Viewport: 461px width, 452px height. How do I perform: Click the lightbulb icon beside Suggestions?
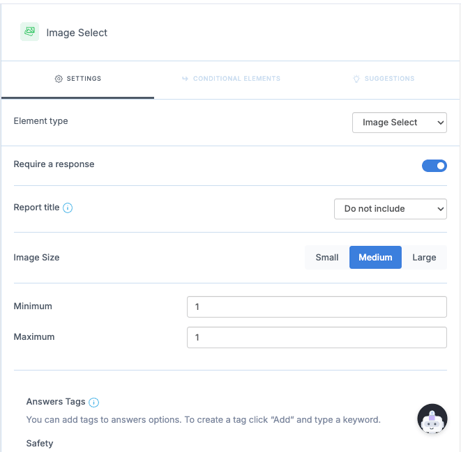(356, 79)
